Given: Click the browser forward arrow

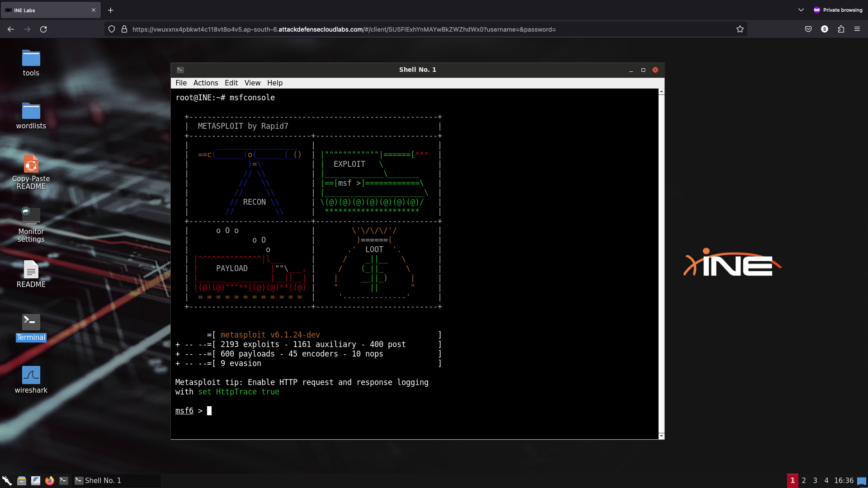Looking at the screenshot, I should (27, 29).
